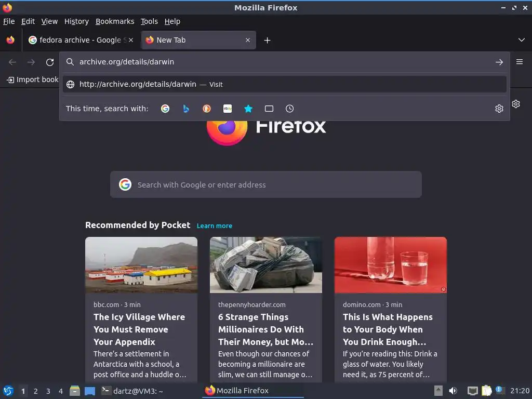
Task: Search history using the clock icon
Action: [290, 109]
